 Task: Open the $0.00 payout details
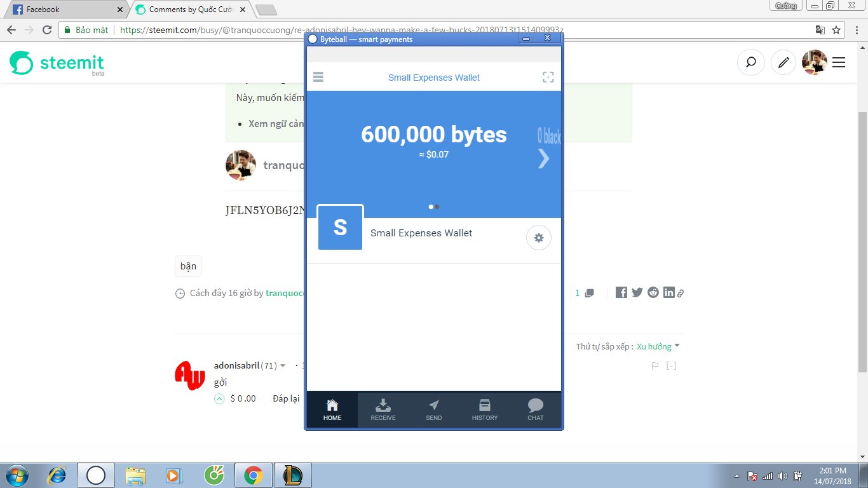click(243, 398)
